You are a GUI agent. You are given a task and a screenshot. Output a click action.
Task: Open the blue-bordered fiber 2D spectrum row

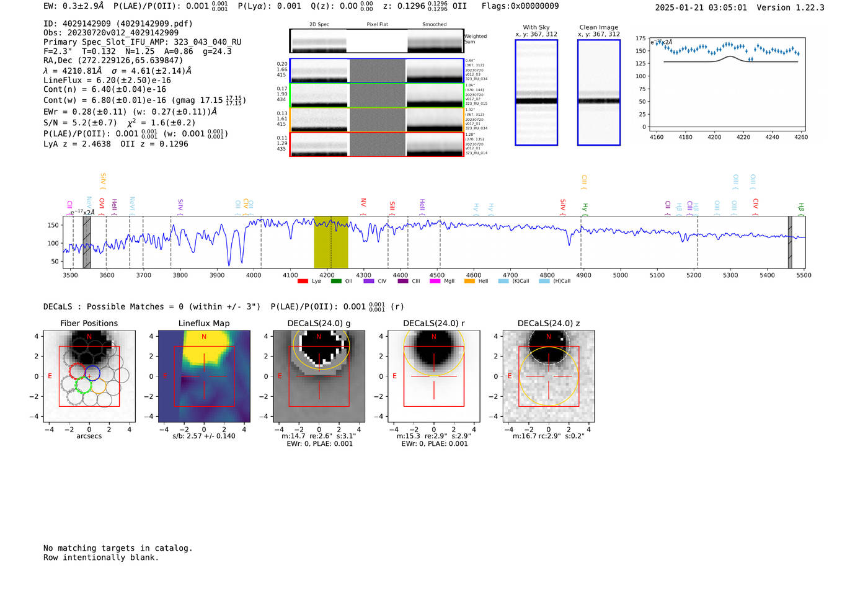(377, 71)
